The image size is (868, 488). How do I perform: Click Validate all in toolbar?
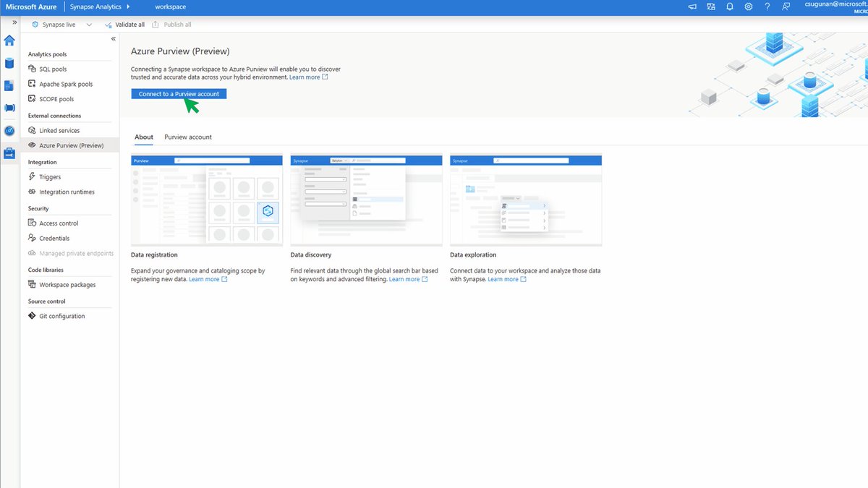[124, 25]
